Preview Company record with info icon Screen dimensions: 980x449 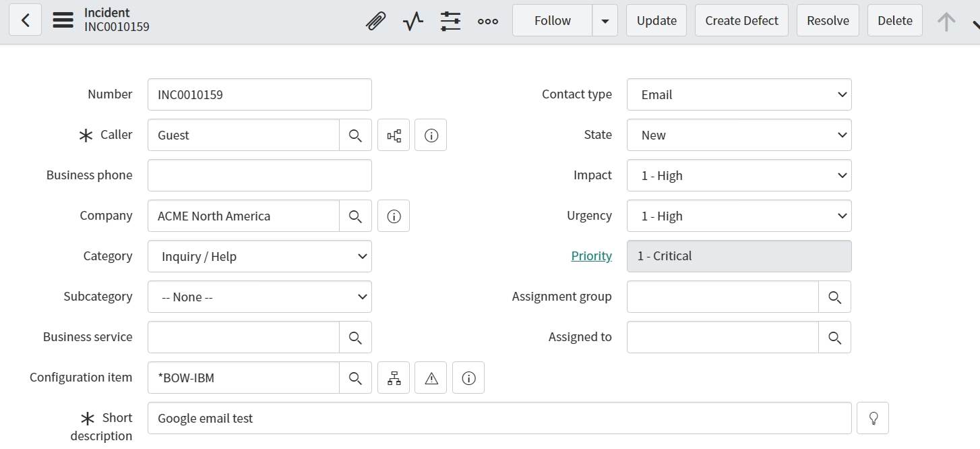click(x=394, y=216)
